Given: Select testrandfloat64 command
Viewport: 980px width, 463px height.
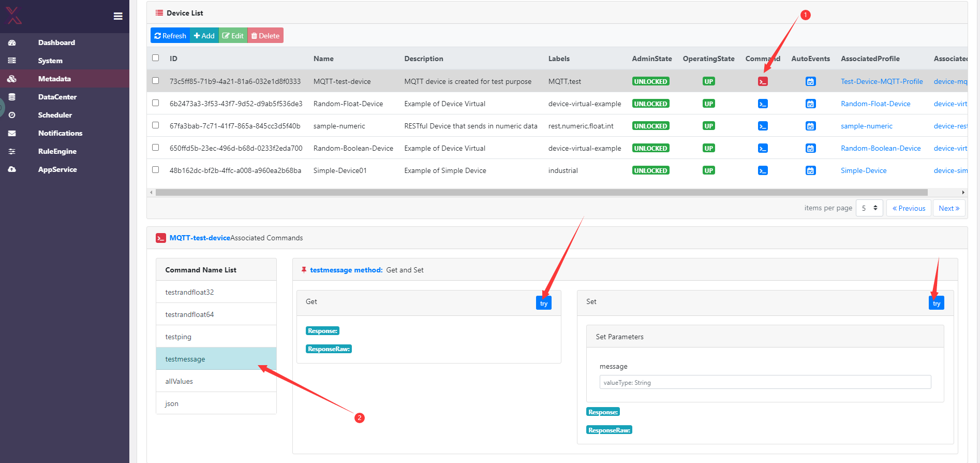Looking at the screenshot, I should tap(216, 314).
